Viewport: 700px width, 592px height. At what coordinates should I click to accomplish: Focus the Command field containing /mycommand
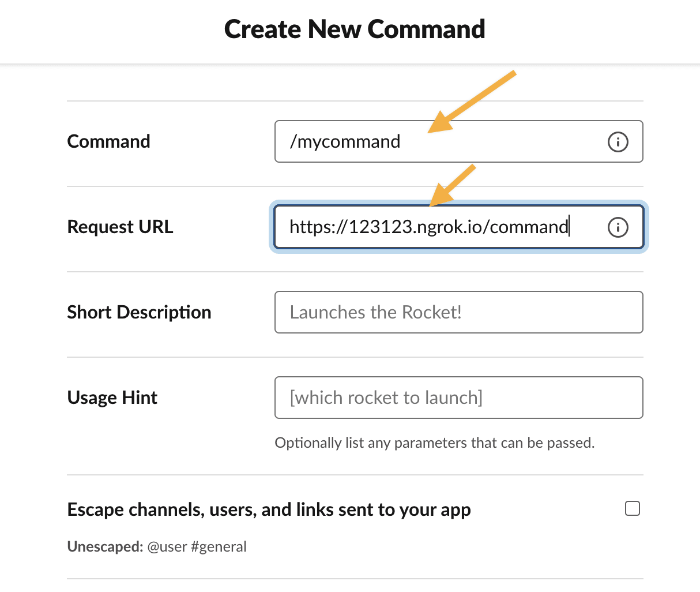pyautogui.click(x=438, y=141)
